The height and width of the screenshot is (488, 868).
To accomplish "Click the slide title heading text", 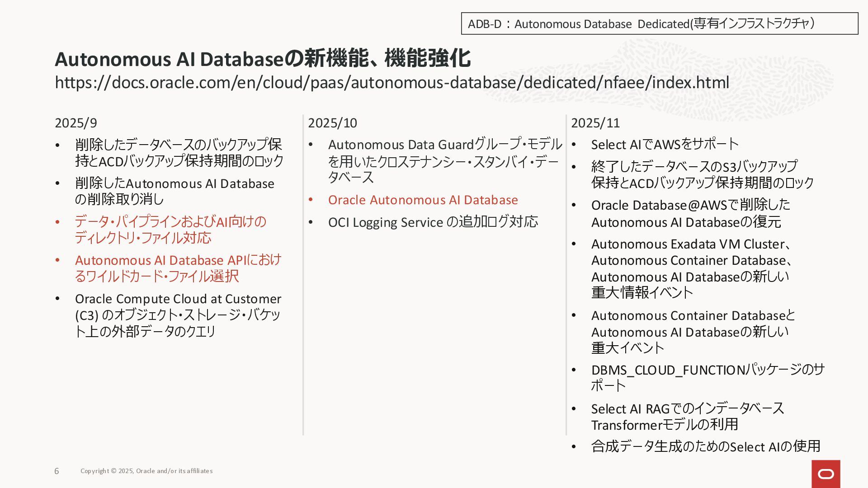I will pyautogui.click(x=262, y=59).
